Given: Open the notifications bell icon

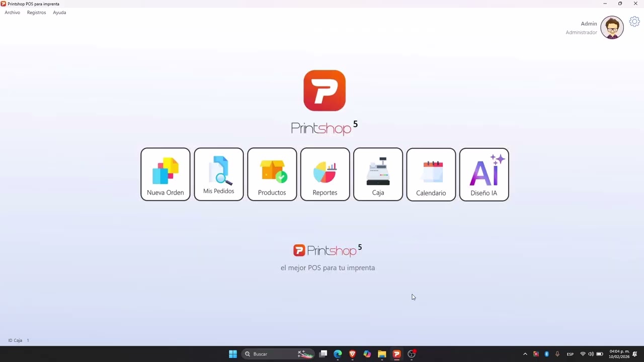Looking at the screenshot, I should pyautogui.click(x=635, y=354).
